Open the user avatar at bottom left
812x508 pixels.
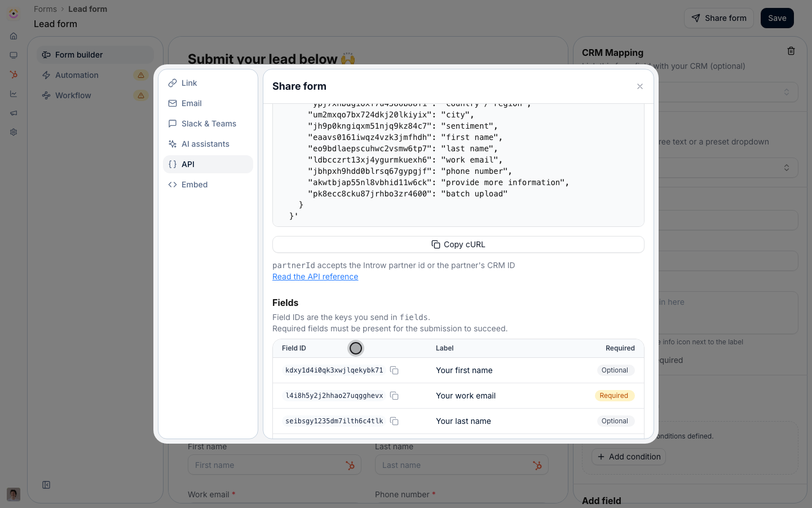14,494
